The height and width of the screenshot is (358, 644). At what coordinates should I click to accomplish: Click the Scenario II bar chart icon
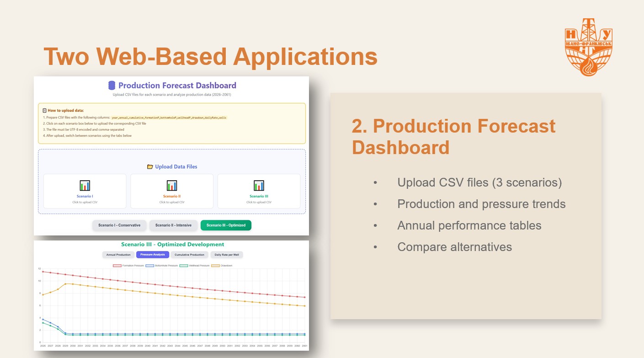(x=172, y=186)
